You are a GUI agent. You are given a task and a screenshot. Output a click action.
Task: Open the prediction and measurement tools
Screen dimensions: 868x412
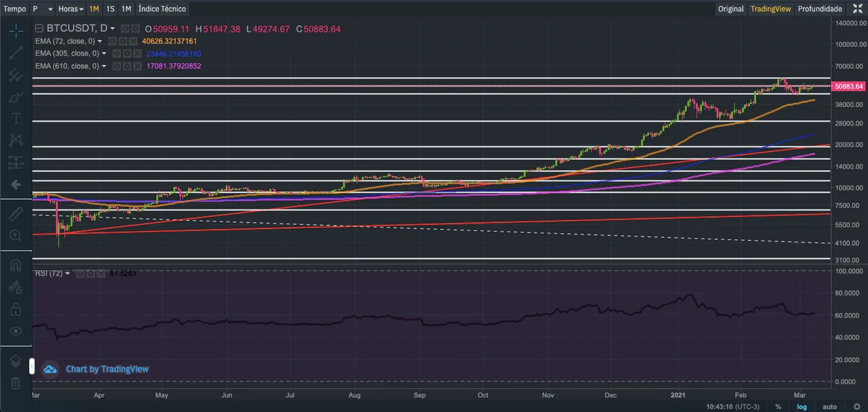tap(16, 163)
